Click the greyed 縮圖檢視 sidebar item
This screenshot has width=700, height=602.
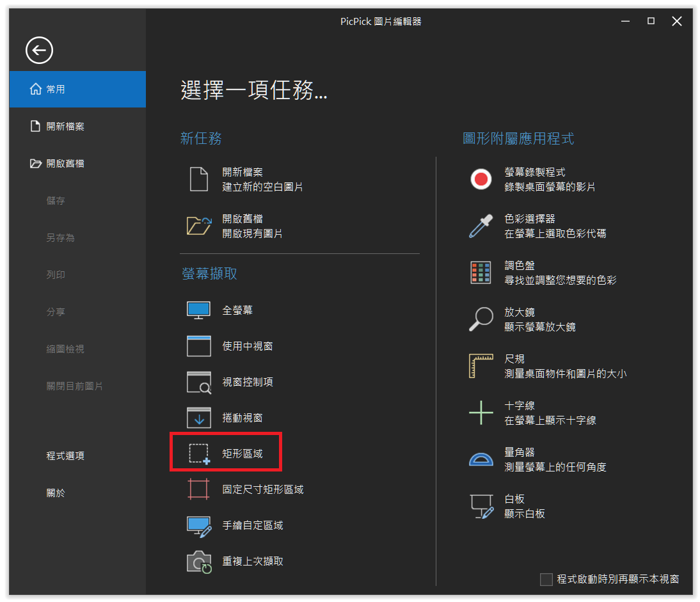tap(65, 349)
